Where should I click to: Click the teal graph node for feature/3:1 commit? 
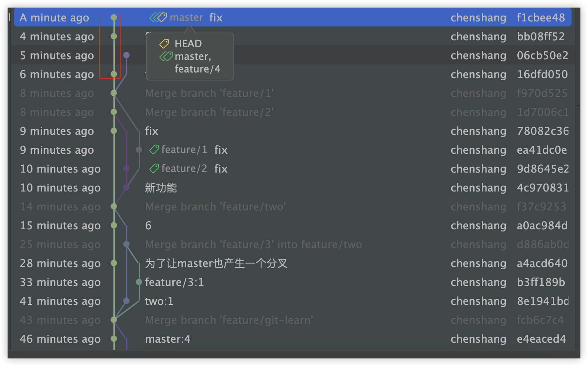[139, 282]
